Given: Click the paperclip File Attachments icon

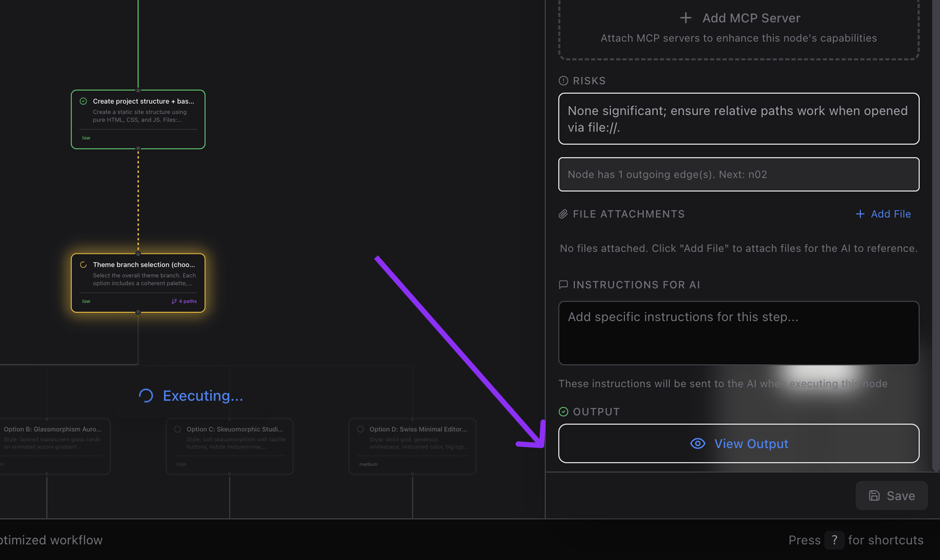Looking at the screenshot, I should coord(563,214).
